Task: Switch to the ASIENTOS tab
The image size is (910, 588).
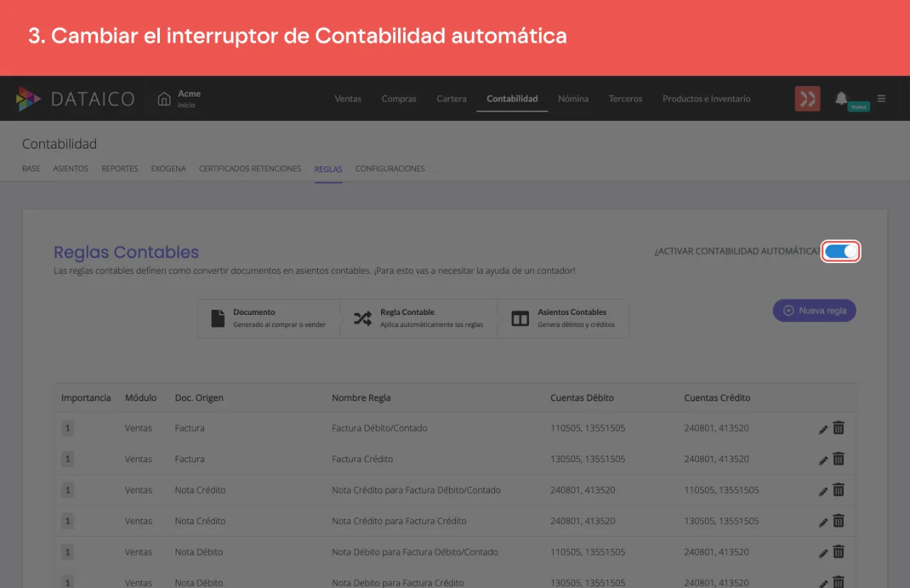Action: point(70,169)
